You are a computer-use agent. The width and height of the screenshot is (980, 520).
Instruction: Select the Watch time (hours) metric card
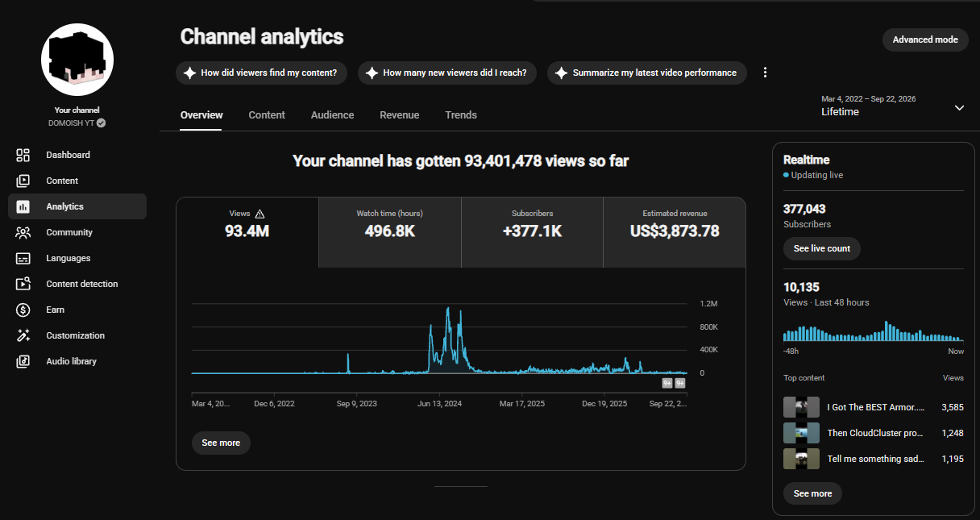click(x=390, y=232)
